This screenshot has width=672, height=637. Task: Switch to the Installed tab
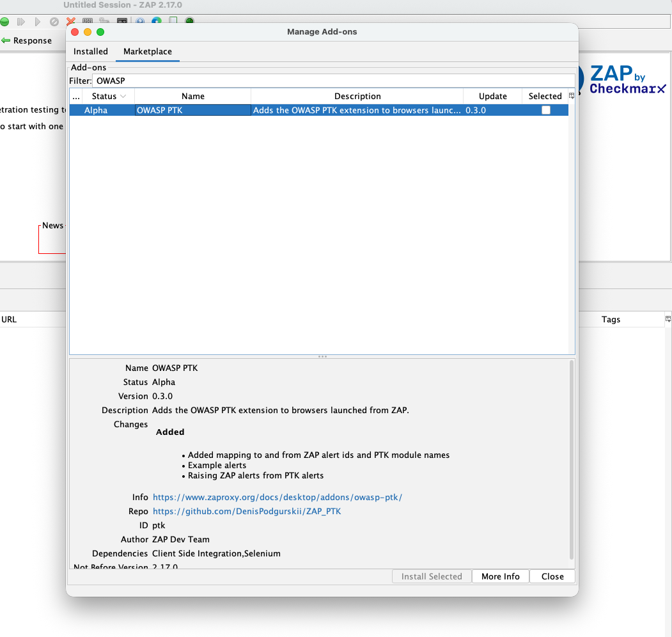coord(90,51)
